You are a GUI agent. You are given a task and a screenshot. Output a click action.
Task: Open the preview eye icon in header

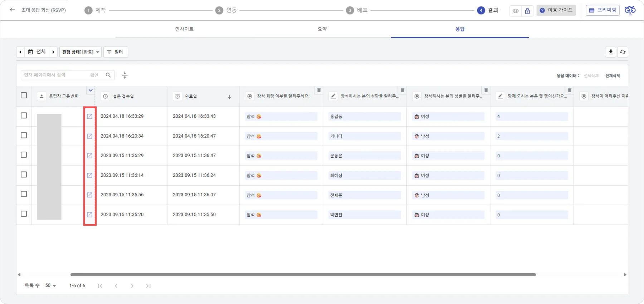pyautogui.click(x=515, y=11)
